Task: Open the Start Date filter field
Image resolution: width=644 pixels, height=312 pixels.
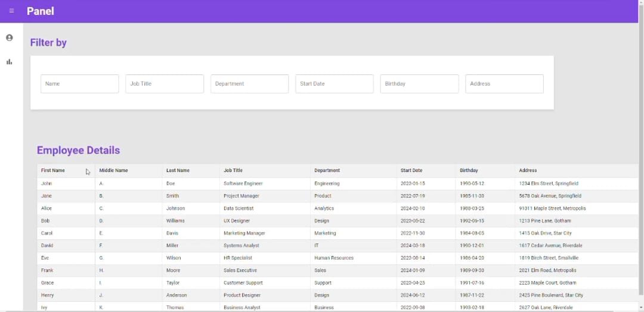Action: 335,84
